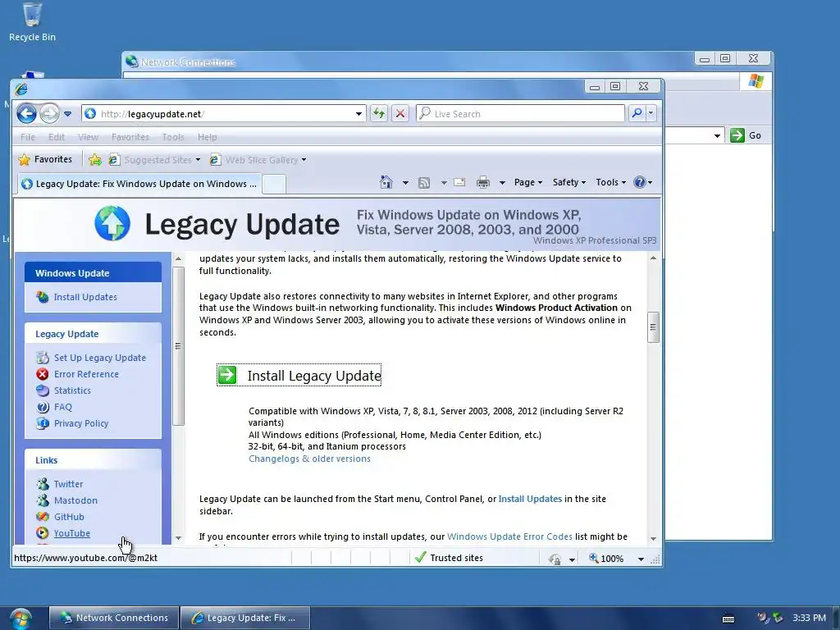This screenshot has height=630, width=840.
Task: Open Changelogs & older versions link
Action: coord(309,459)
